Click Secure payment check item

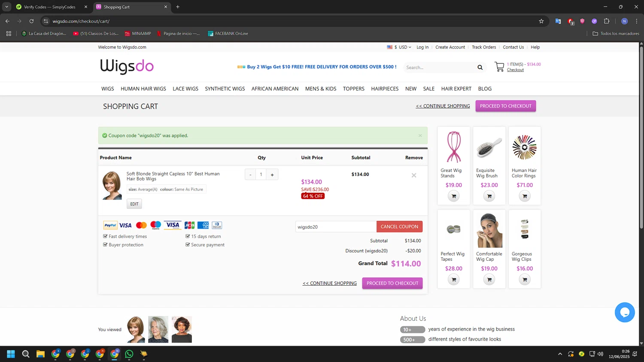click(x=205, y=245)
